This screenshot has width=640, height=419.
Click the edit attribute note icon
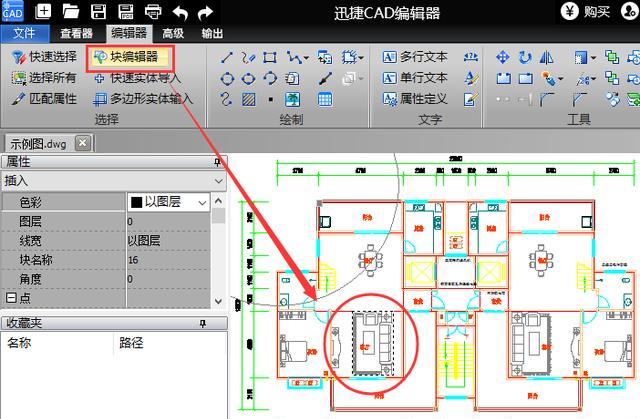pyautogui.click(x=471, y=99)
